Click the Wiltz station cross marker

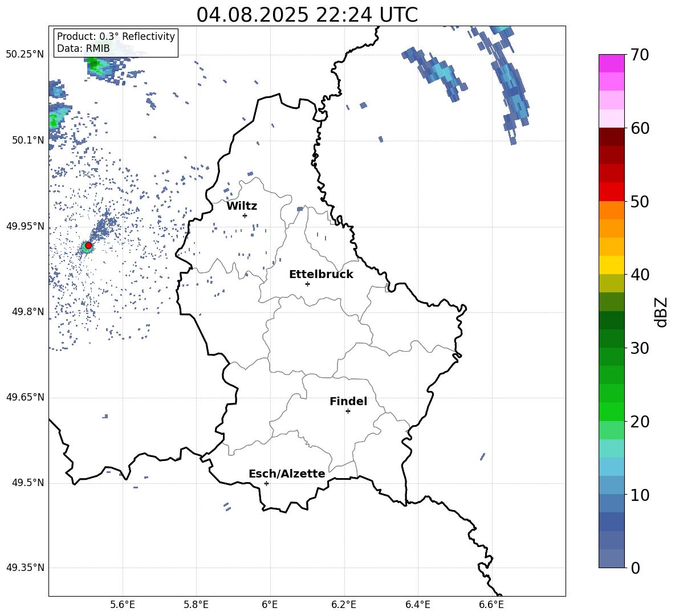click(245, 215)
